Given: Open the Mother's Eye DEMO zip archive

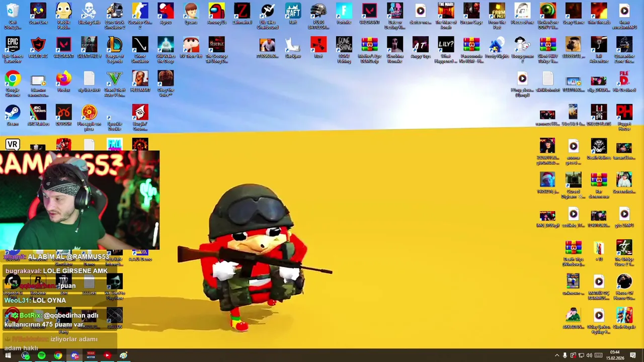Looking at the screenshot, I should (369, 49).
